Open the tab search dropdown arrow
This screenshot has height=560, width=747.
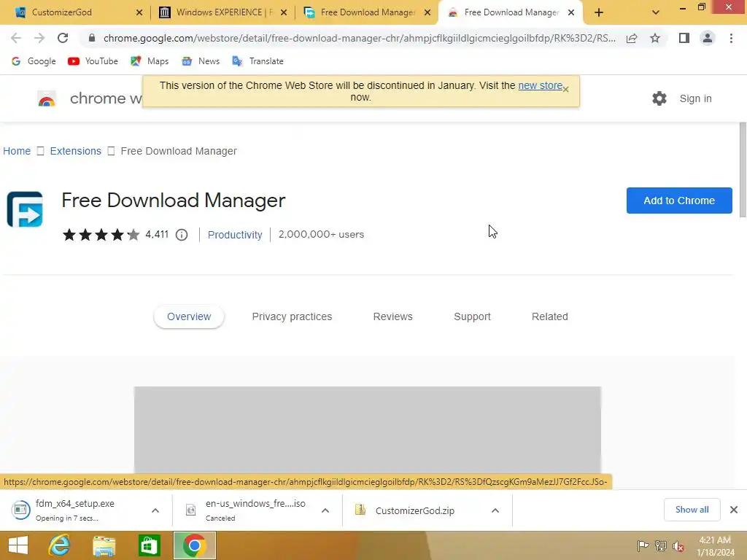[x=656, y=12]
